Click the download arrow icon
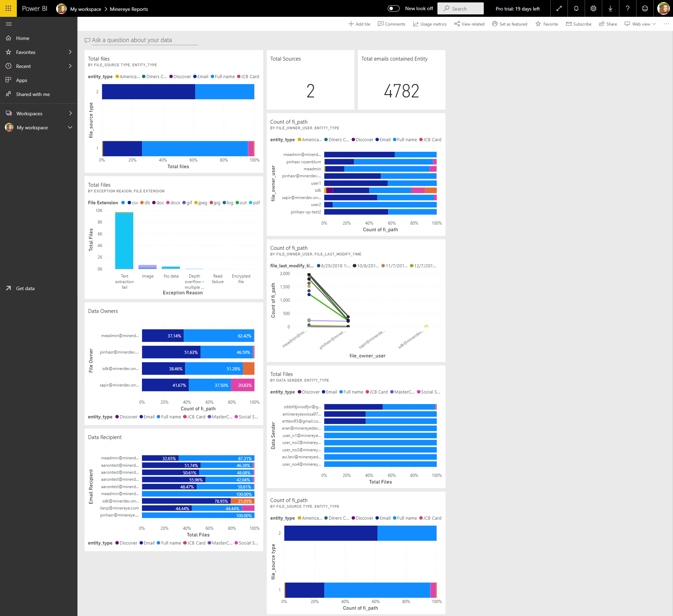Viewport: 673px width, 616px height. click(x=610, y=8)
